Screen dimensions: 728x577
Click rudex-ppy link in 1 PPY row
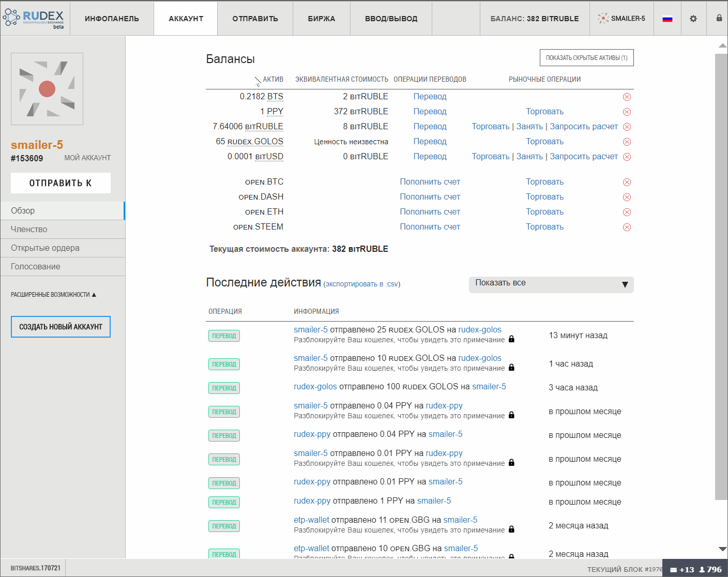(x=312, y=501)
